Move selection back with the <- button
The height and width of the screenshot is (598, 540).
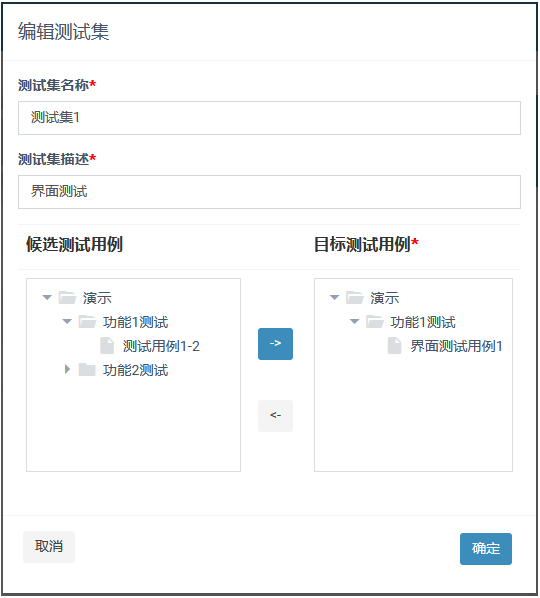click(275, 416)
